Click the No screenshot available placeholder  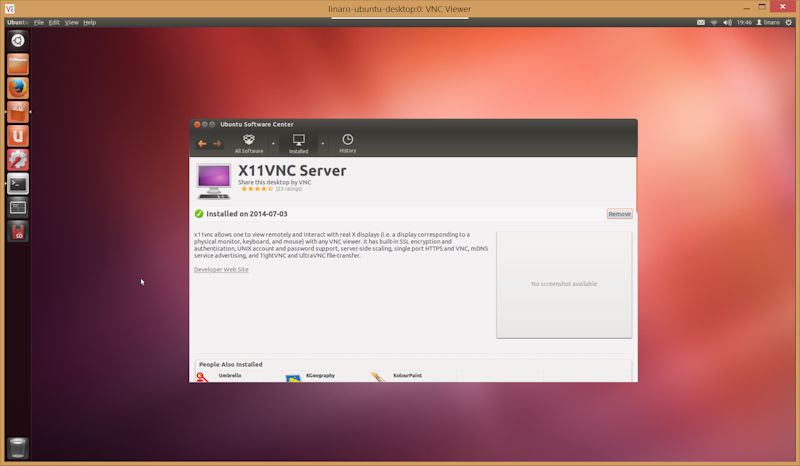coord(564,284)
